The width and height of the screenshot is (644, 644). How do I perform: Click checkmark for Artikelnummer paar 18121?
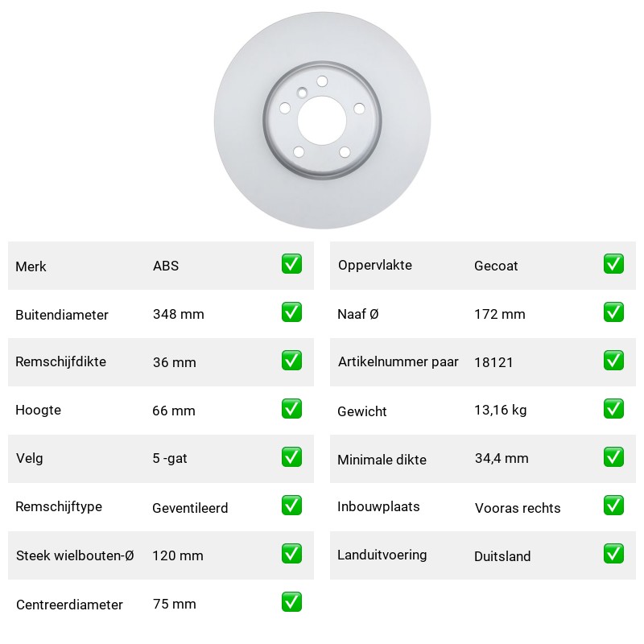pos(613,360)
